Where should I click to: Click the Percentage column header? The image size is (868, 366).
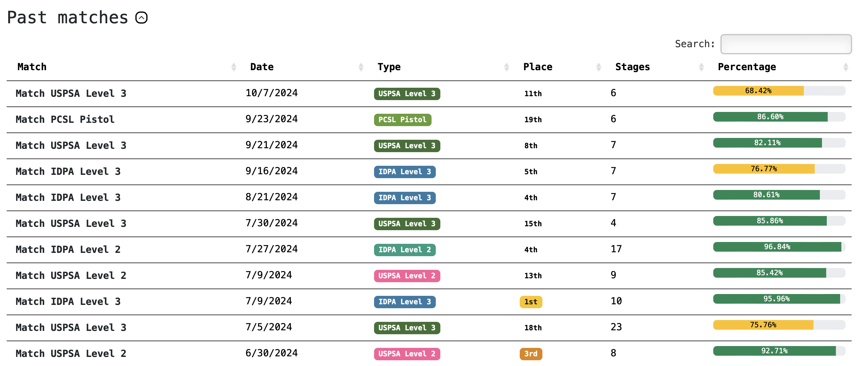pyautogui.click(x=747, y=67)
